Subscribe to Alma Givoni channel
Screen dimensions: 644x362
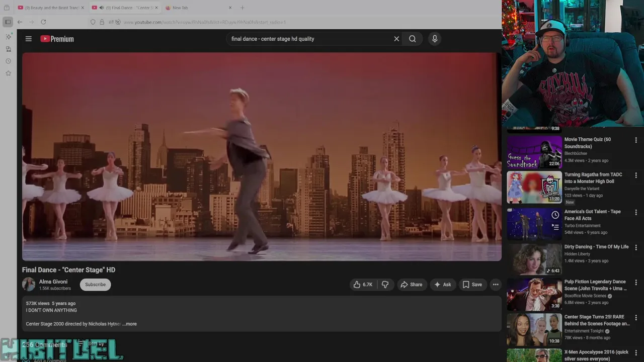tap(95, 285)
